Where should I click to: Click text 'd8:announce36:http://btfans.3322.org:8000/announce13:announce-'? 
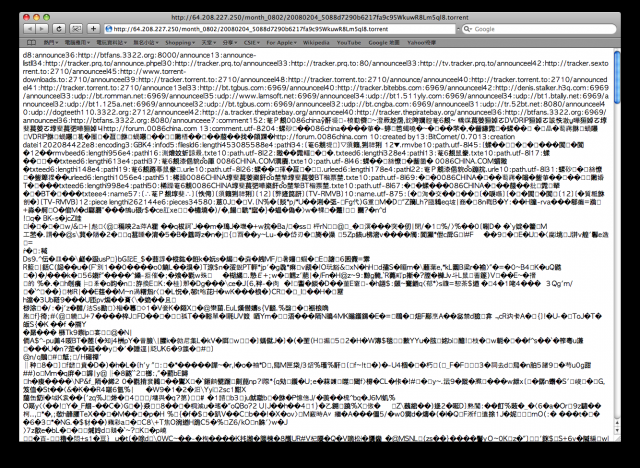[x=140, y=55]
